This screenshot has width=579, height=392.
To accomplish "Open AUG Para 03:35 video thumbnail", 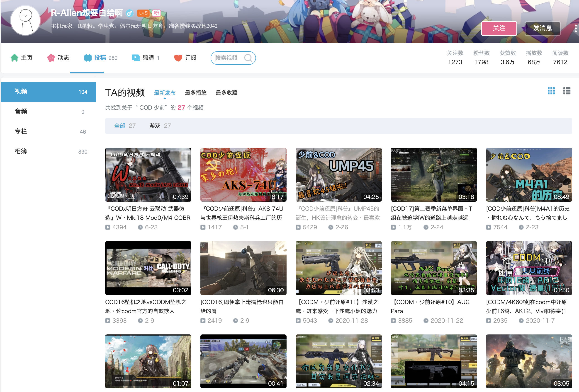I will [x=434, y=268].
